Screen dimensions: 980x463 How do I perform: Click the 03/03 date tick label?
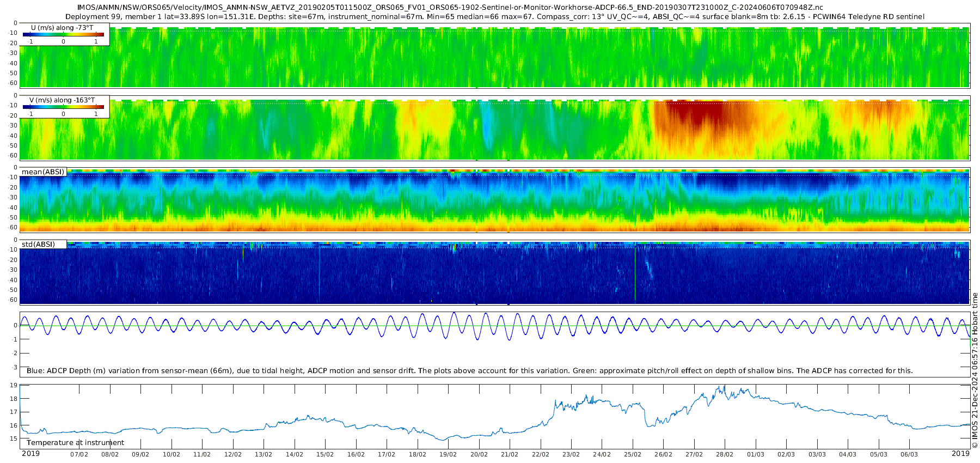click(817, 454)
